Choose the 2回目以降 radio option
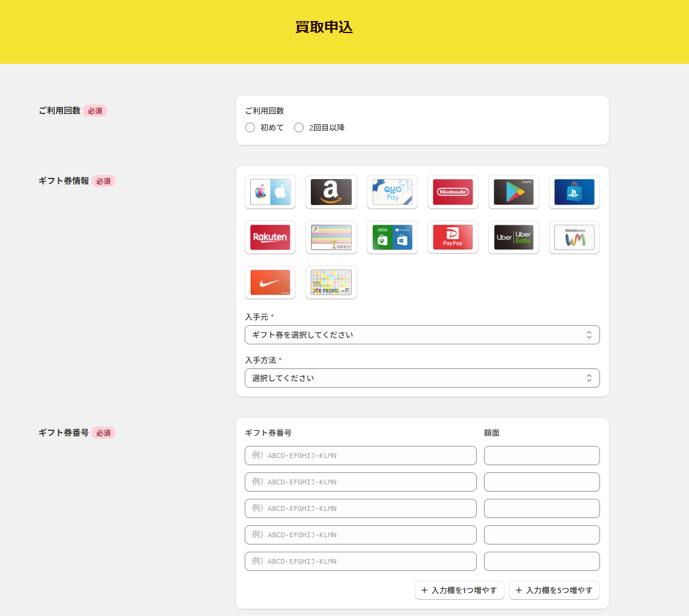This screenshot has height=616, width=689. 299,127
